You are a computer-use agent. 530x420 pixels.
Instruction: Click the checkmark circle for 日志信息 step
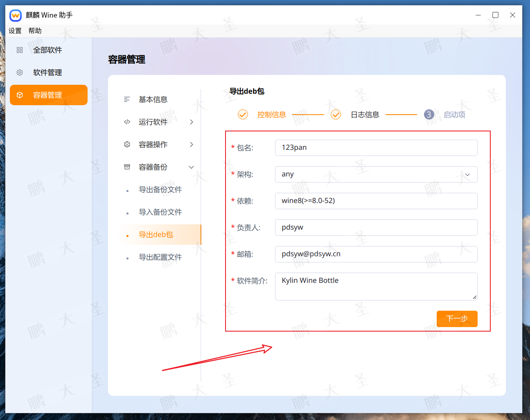coord(336,115)
